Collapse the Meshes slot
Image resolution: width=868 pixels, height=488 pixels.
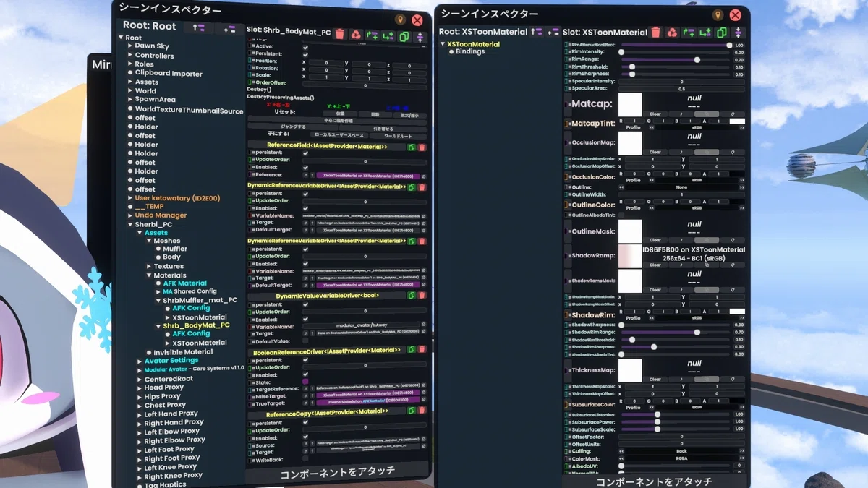148,241
